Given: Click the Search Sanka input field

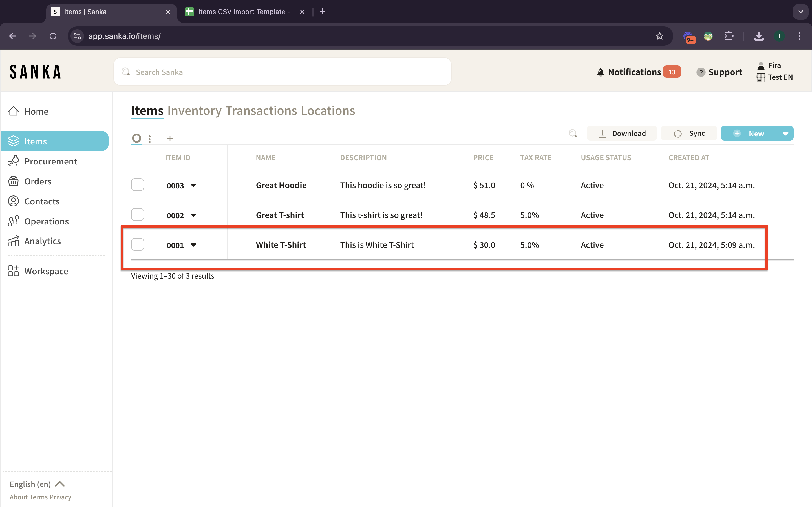Looking at the screenshot, I should tap(282, 72).
